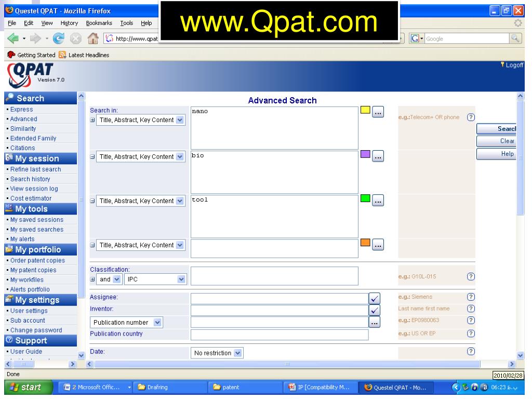Open the File menu
The width and height of the screenshot is (532, 399).
12,23
